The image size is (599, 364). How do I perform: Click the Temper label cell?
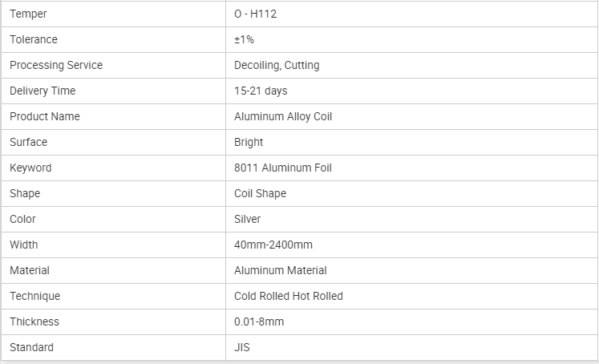click(x=27, y=14)
